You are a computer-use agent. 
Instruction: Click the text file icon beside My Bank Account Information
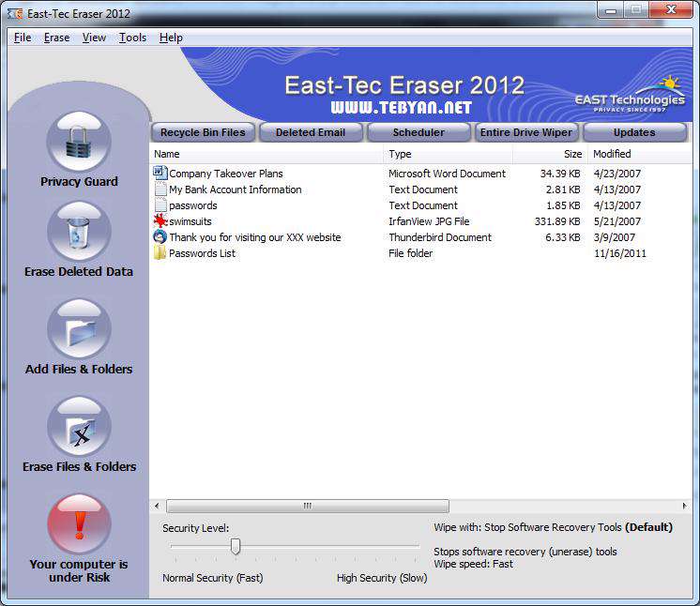(160, 189)
